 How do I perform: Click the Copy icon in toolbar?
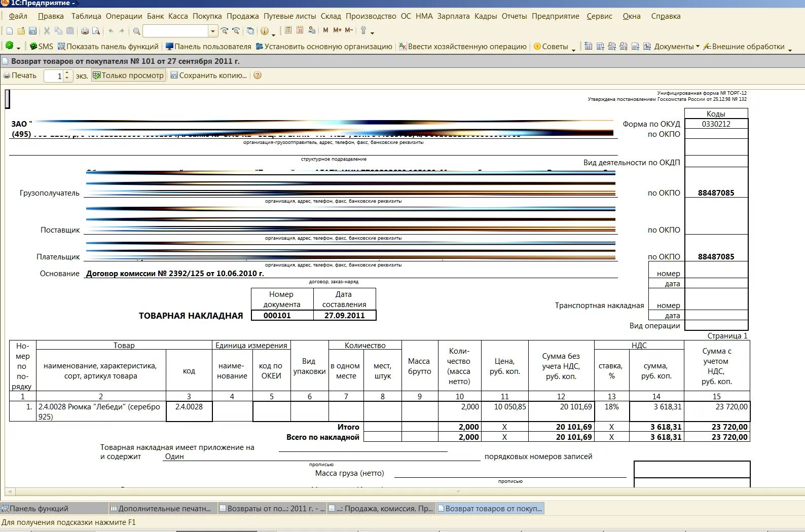[58, 31]
